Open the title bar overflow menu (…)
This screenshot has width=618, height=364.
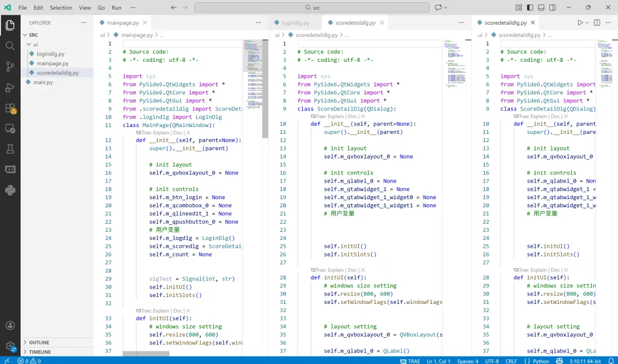[x=133, y=7]
